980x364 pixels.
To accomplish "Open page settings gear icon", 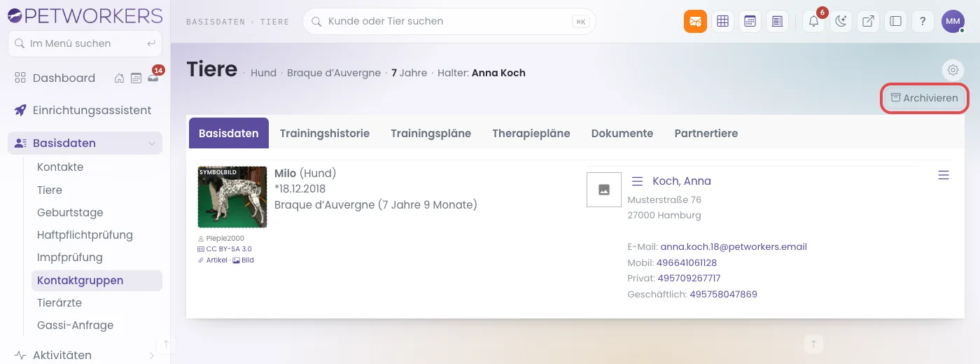I will tap(953, 70).
